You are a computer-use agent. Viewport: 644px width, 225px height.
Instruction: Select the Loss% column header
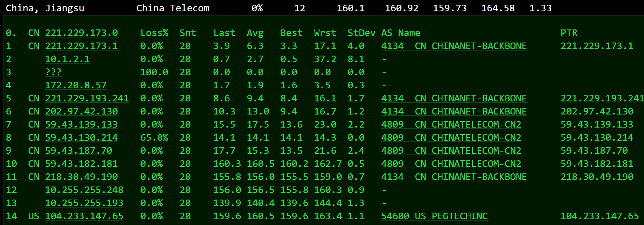click(154, 33)
